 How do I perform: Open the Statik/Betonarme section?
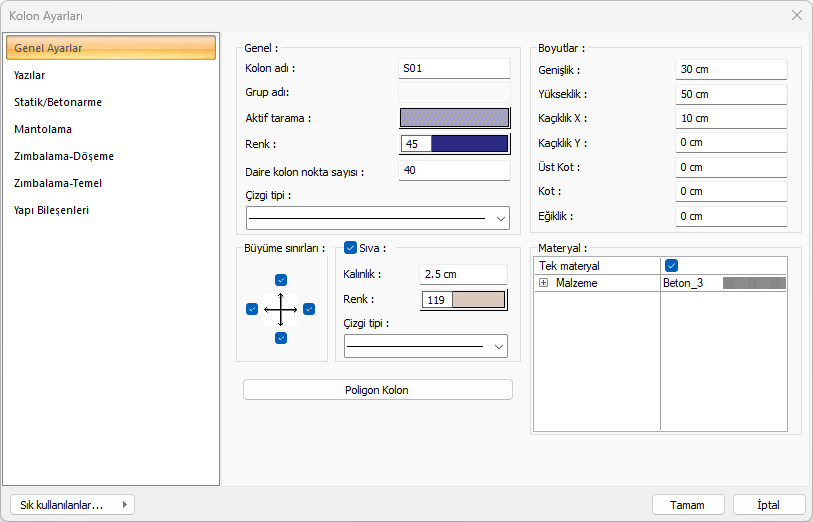click(x=58, y=102)
